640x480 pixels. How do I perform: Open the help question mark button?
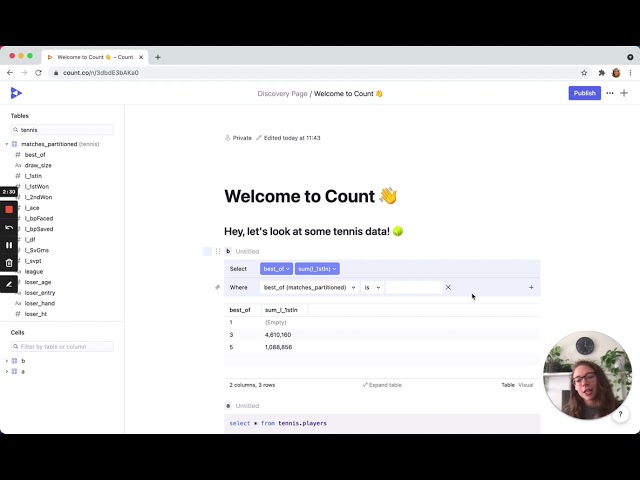coord(620,414)
